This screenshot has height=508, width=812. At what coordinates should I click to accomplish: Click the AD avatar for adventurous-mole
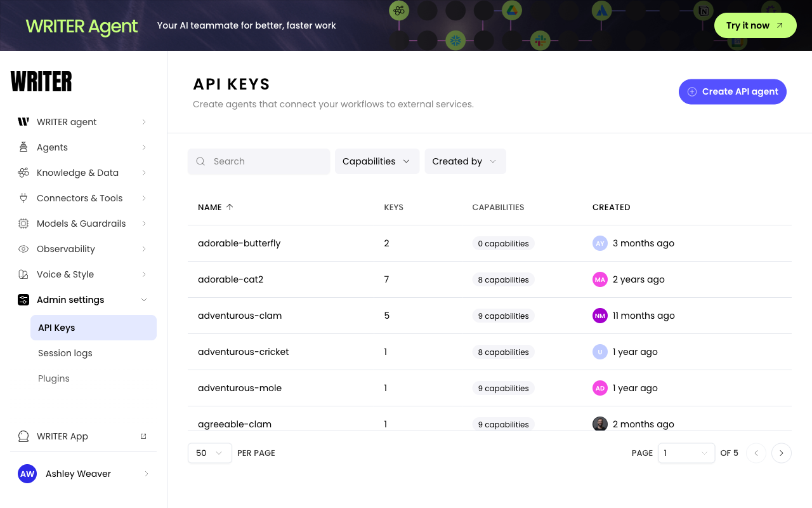[x=600, y=388]
